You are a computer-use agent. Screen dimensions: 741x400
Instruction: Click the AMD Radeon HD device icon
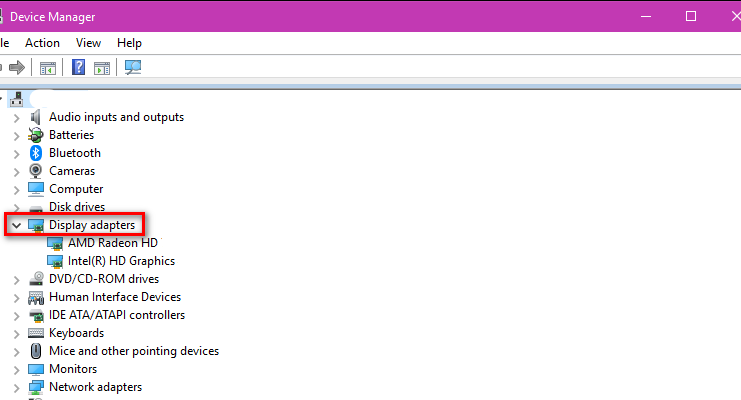[x=55, y=243]
